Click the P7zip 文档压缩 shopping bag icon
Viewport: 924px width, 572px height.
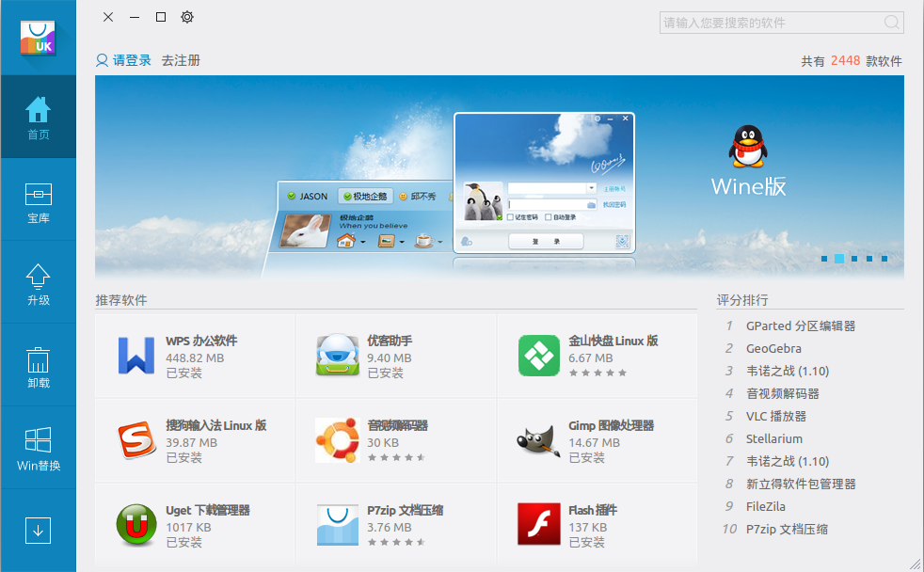tap(337, 525)
